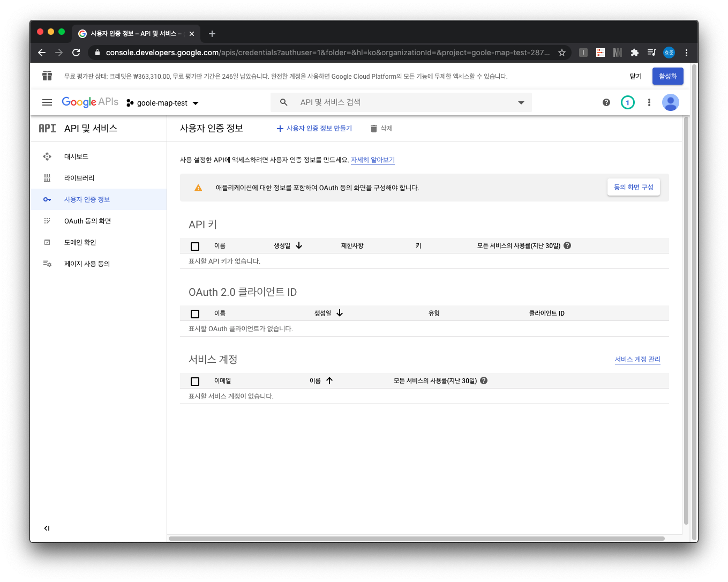Click the 제한사항 column header
This screenshot has height=582, width=728.
352,246
